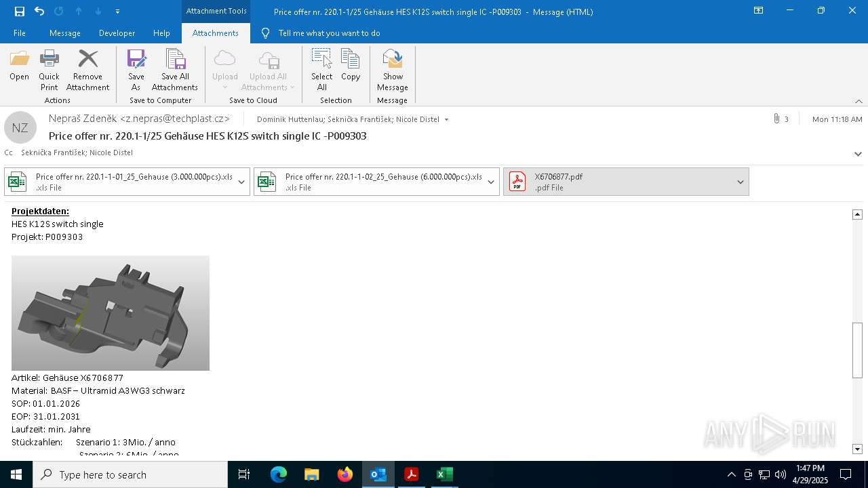Click the message scrollbar down arrow
868x488 pixels.
pos(857,449)
